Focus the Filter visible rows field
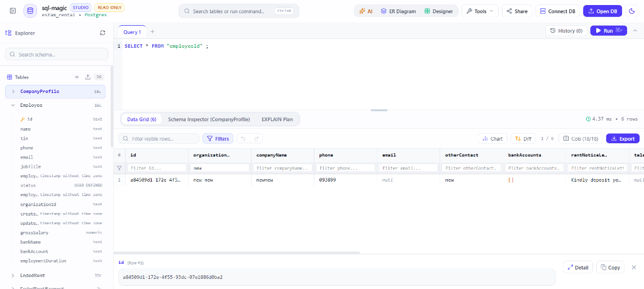This screenshot has width=644, height=289. point(158,139)
